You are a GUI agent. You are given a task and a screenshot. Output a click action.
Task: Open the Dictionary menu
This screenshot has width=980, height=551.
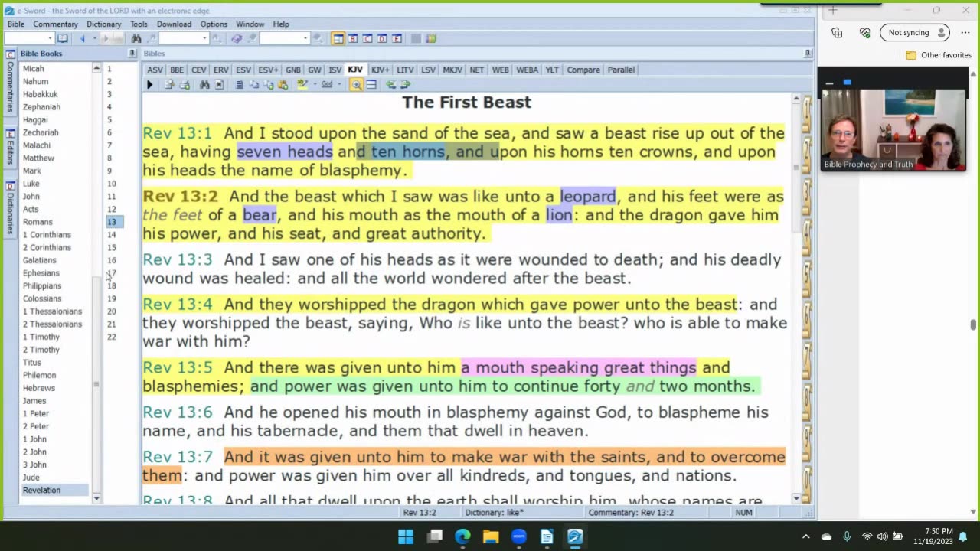click(x=103, y=24)
